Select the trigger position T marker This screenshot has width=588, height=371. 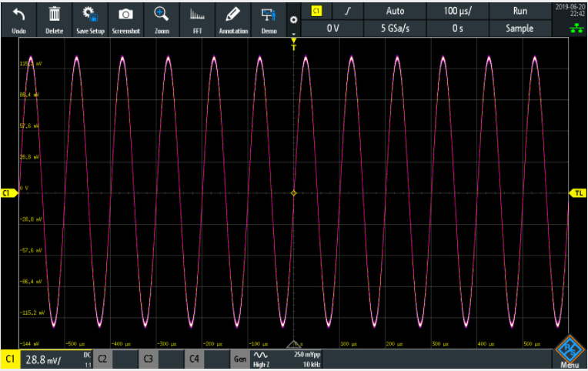(294, 44)
